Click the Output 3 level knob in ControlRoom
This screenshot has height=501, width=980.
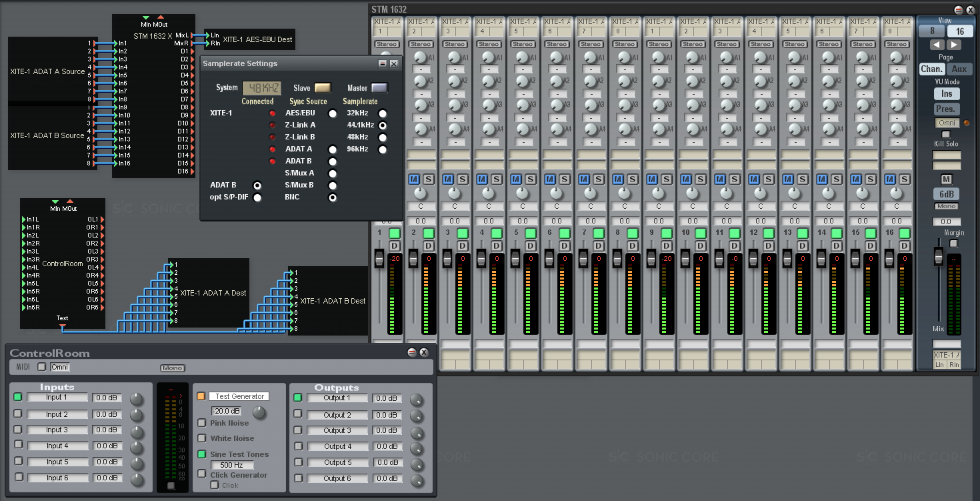[417, 432]
